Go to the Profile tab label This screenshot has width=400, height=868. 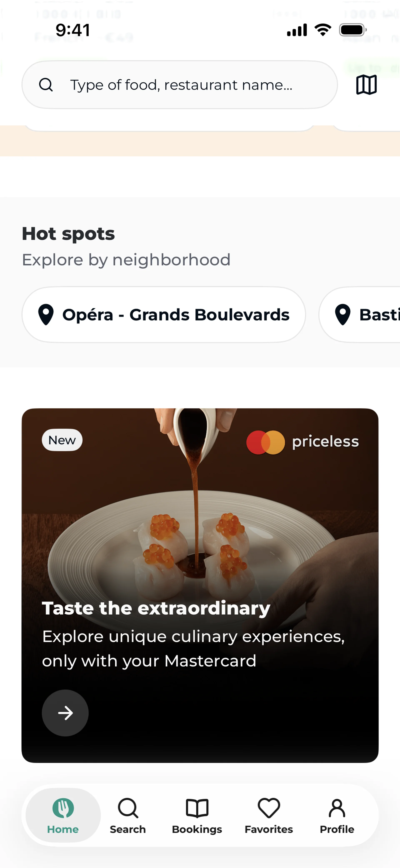pyautogui.click(x=337, y=829)
